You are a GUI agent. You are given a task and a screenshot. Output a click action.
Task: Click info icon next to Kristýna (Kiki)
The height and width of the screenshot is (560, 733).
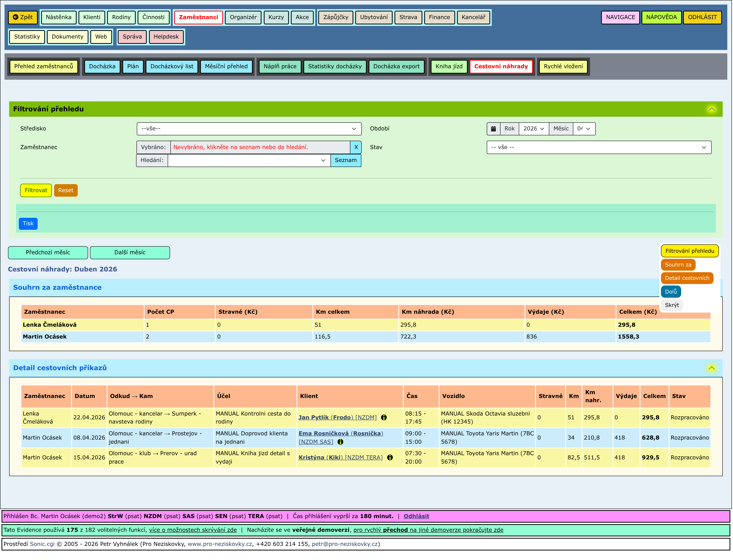[x=390, y=458]
